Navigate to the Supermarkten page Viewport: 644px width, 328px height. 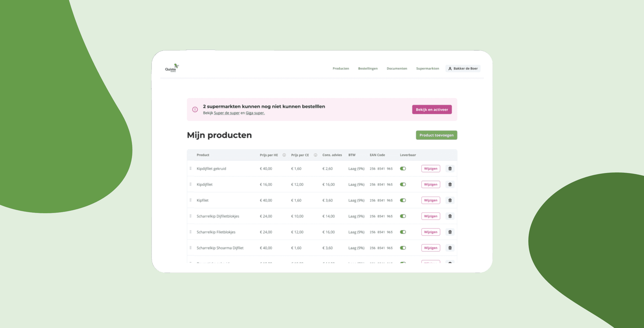[x=427, y=69]
